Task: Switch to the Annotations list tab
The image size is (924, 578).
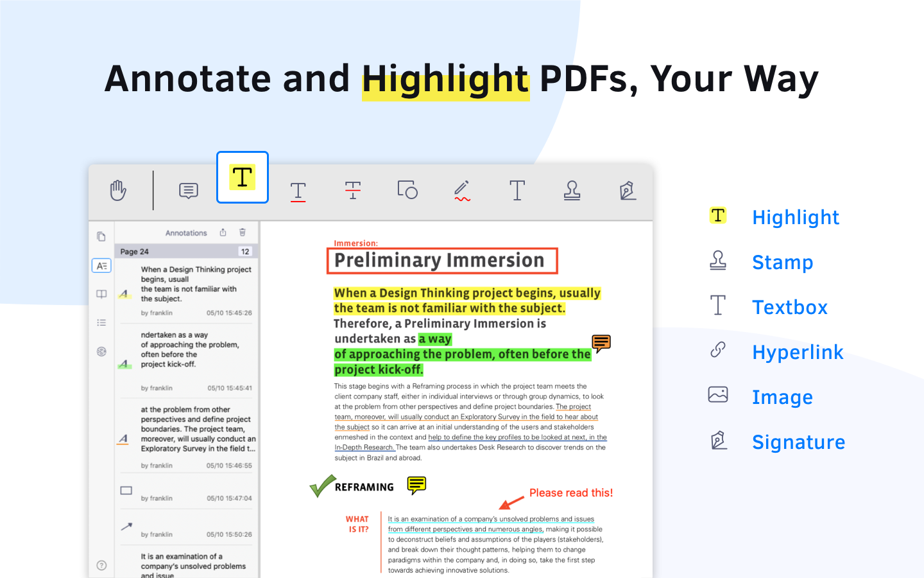Action: click(x=101, y=265)
